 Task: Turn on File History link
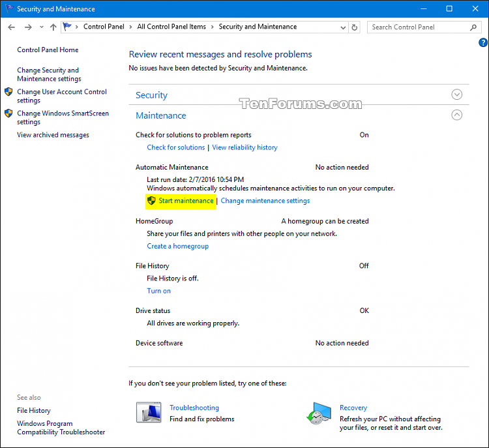tap(158, 291)
